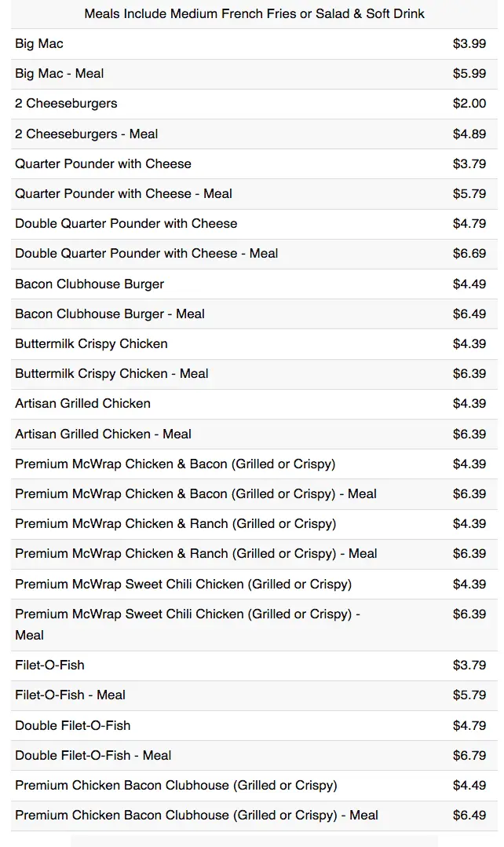Click Quarter Pounder with Cheese item
Image resolution: width=504 pixels, height=847 pixels.
click(103, 164)
